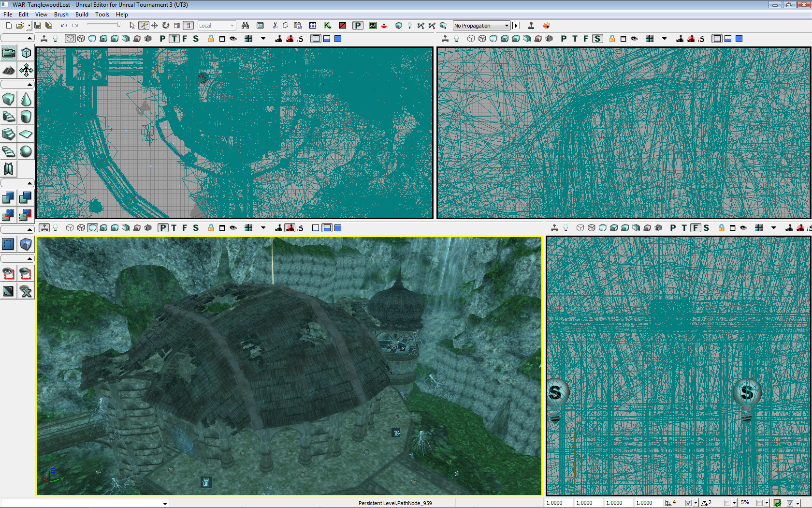Screen dimensions: 812x508
Task: Play level in editor arrow button
Action: click(516, 26)
